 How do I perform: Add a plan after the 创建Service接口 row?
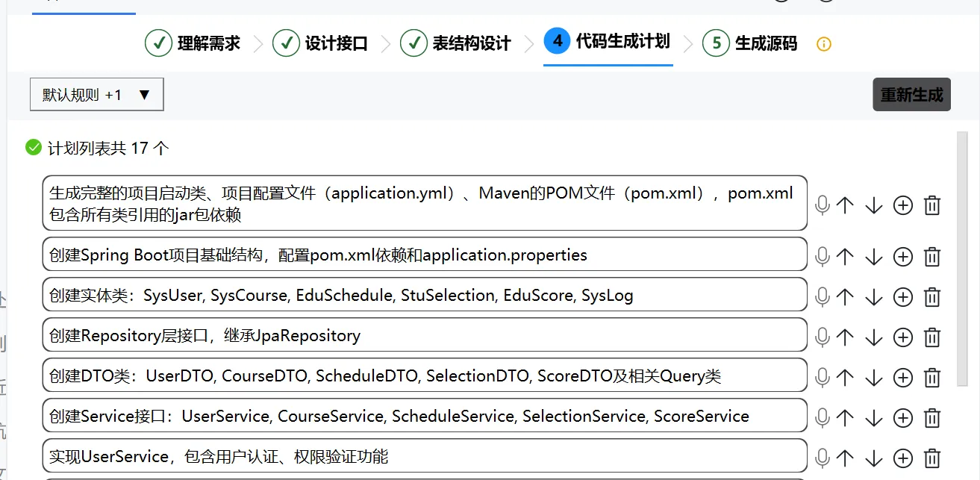click(903, 418)
